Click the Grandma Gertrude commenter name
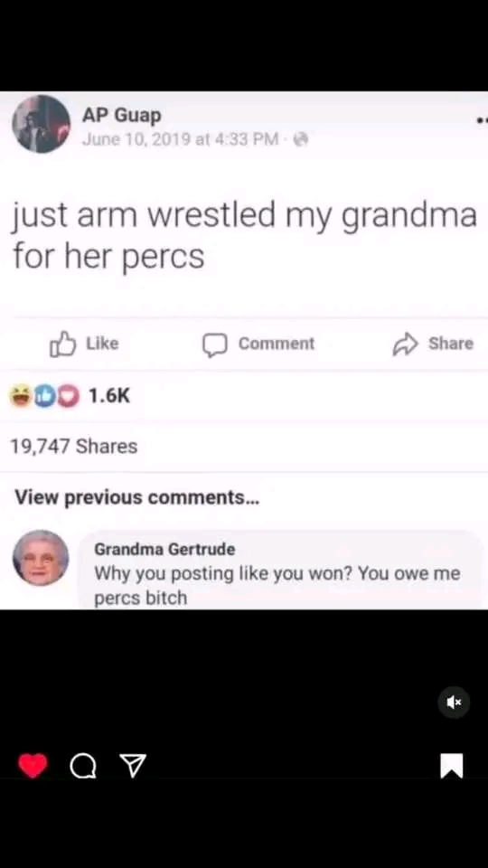Image resolution: width=488 pixels, height=868 pixels. click(164, 549)
